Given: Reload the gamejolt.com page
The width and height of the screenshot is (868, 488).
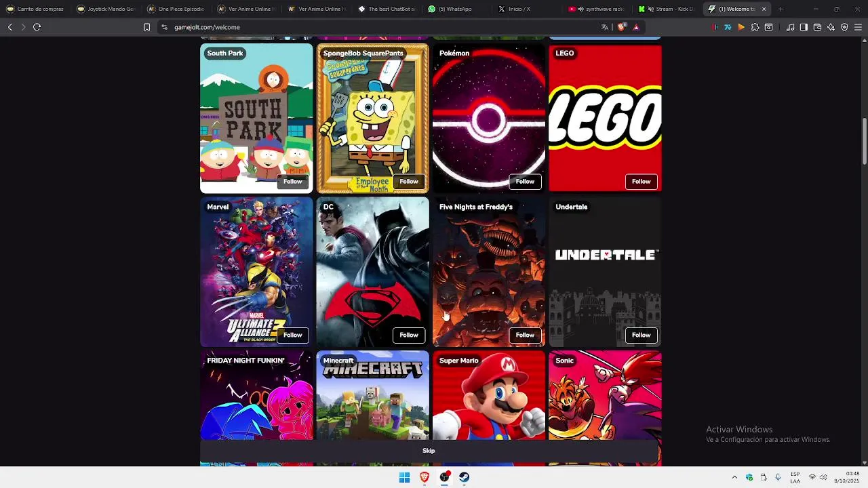Looking at the screenshot, I should pyautogui.click(x=37, y=27).
